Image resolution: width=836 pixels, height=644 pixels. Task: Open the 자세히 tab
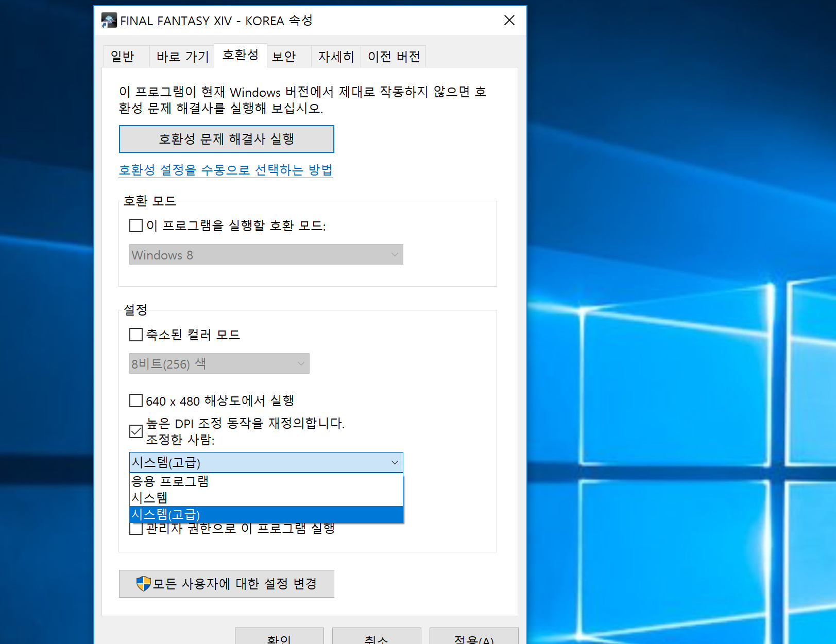(x=336, y=57)
